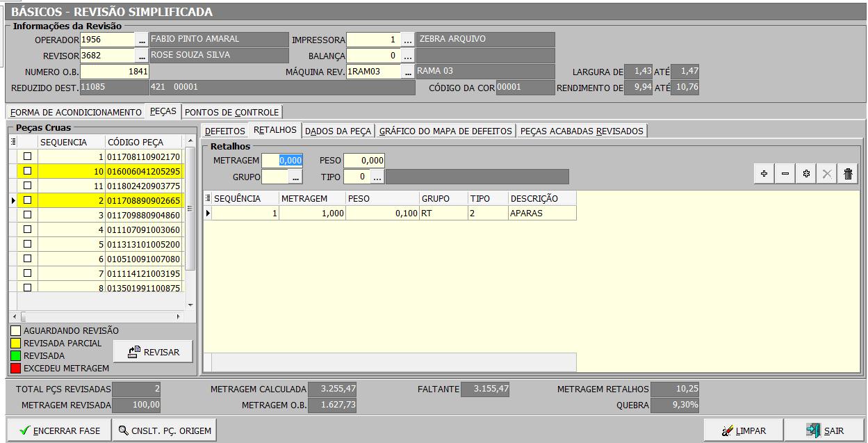This screenshot has height=443, width=868.
Task: Open the GRUPO lookup ellipsis button
Action: 296,177
